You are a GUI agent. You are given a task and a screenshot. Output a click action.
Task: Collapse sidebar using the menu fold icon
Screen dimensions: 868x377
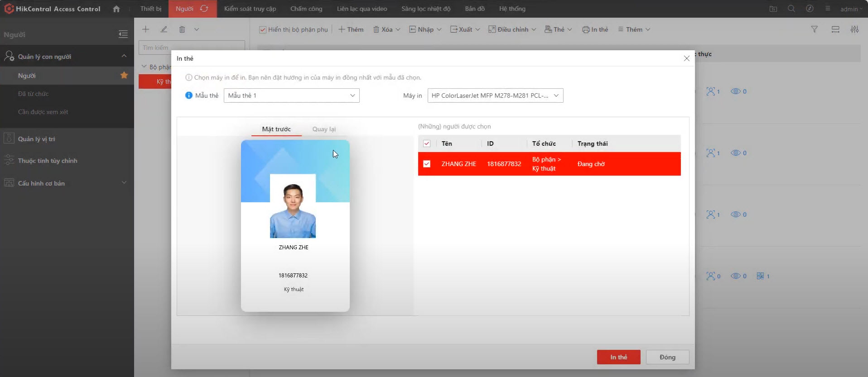(x=123, y=34)
